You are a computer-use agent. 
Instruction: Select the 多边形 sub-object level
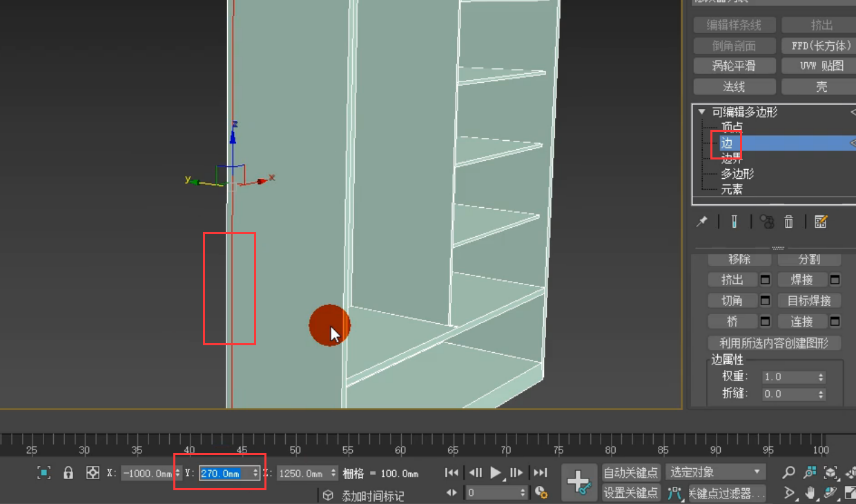click(737, 174)
